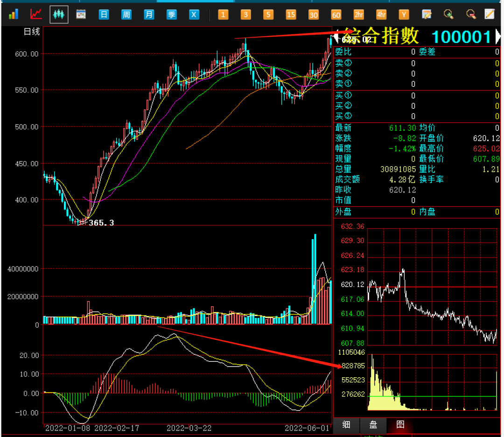
Task: Open the drawing notepad pencil icon
Action: (x=490, y=14)
